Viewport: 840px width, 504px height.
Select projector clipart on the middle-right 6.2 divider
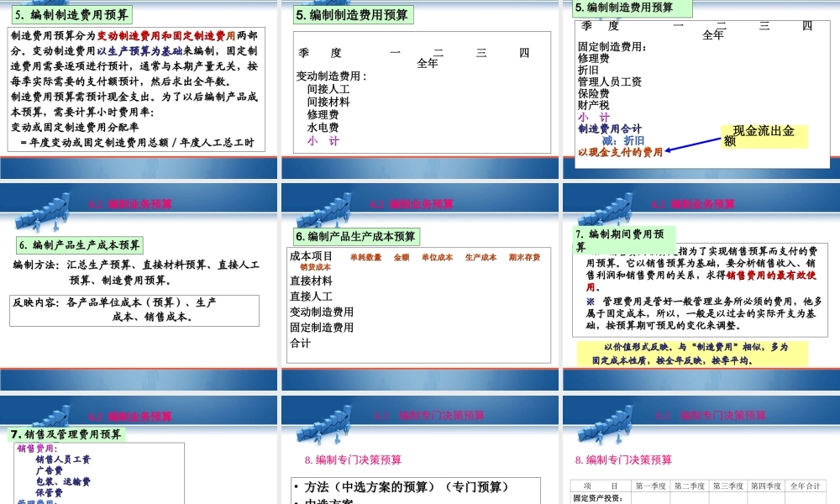click(x=606, y=208)
